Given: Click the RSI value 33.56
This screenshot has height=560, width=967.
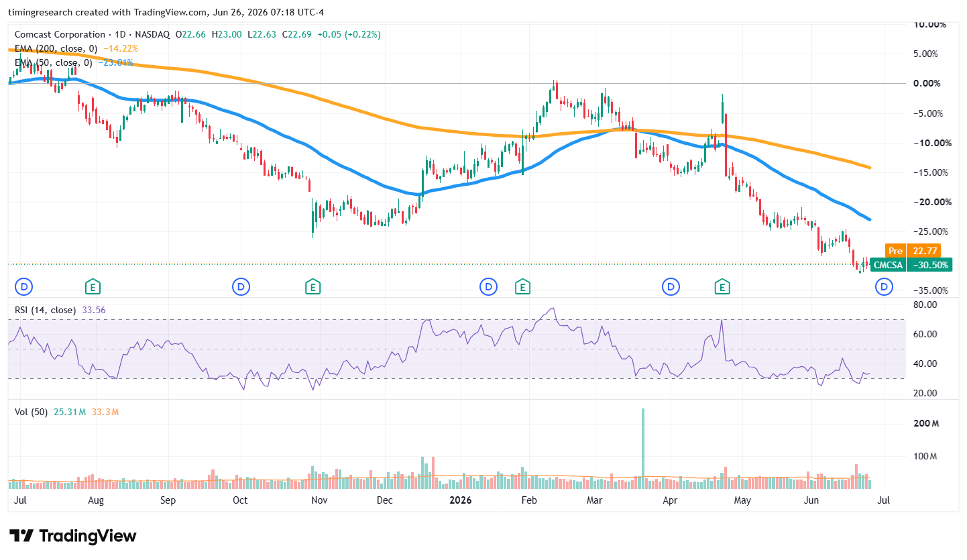Looking at the screenshot, I should pyautogui.click(x=93, y=310).
